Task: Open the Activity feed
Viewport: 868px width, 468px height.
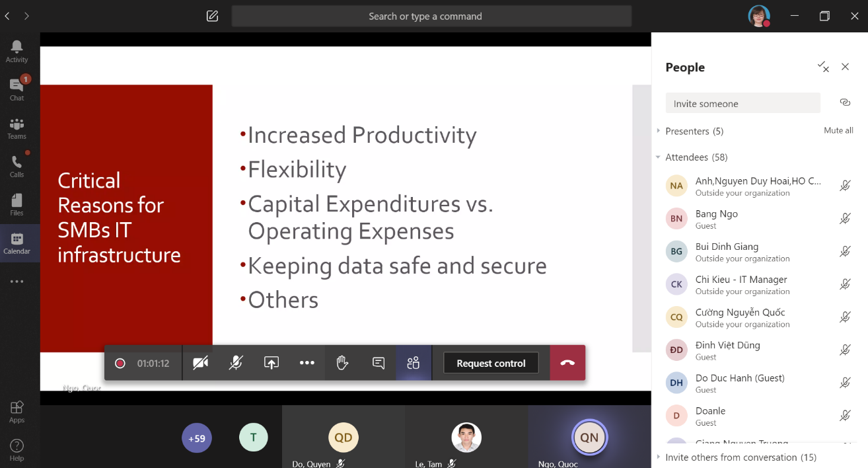Action: 17,51
